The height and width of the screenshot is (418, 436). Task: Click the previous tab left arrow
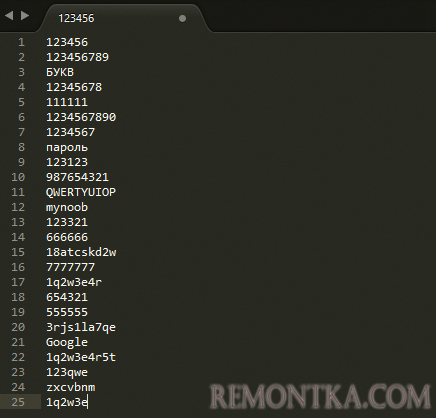click(x=9, y=16)
